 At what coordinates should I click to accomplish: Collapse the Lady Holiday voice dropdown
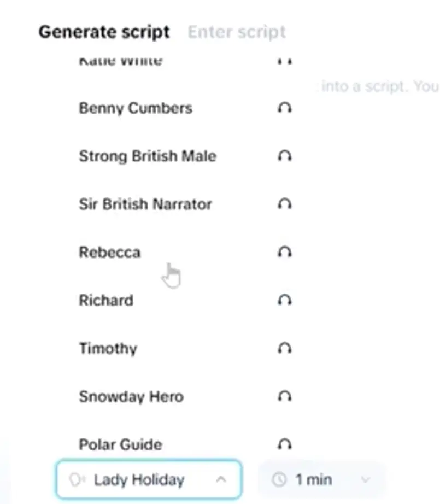[x=148, y=480]
